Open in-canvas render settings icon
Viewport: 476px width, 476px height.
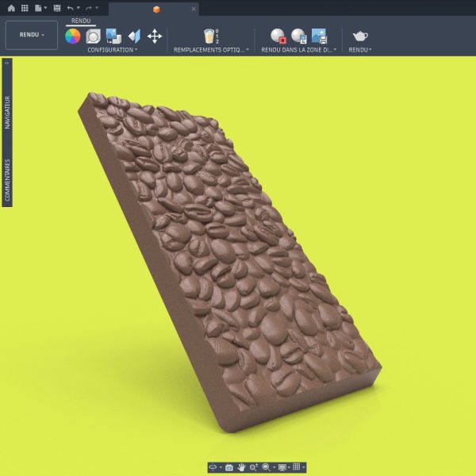pyautogui.click(x=299, y=36)
